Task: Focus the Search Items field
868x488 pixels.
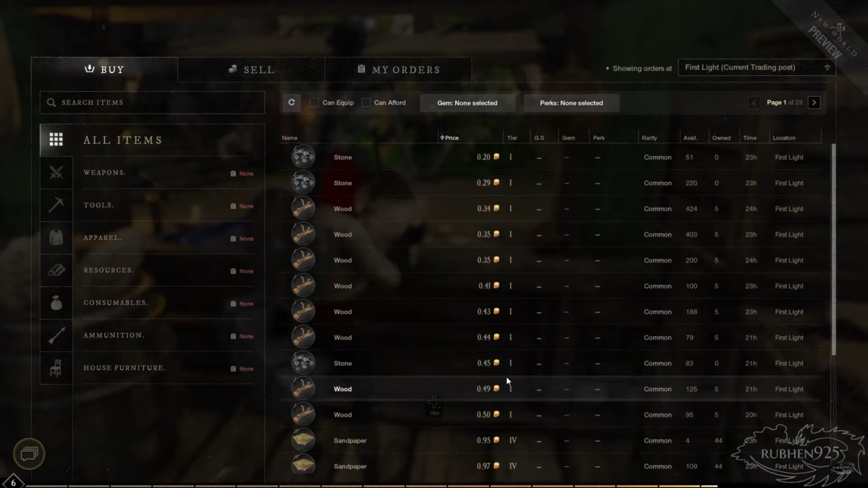Action: tap(152, 103)
